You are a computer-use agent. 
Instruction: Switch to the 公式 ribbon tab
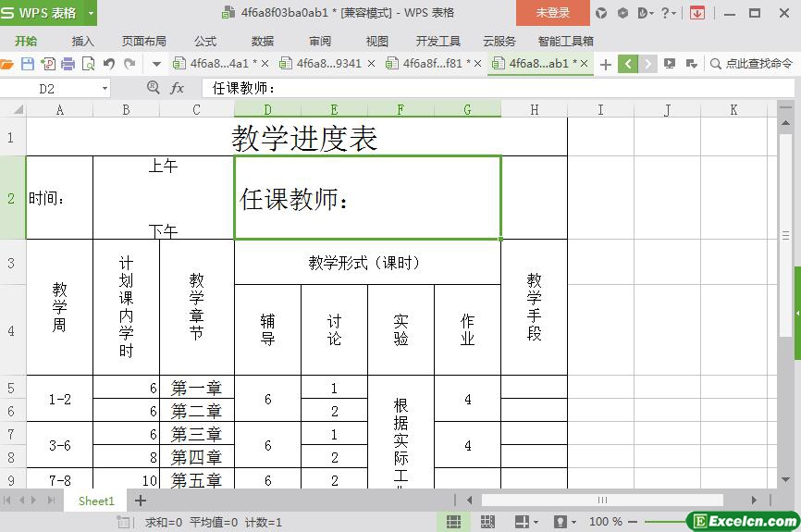(205, 41)
